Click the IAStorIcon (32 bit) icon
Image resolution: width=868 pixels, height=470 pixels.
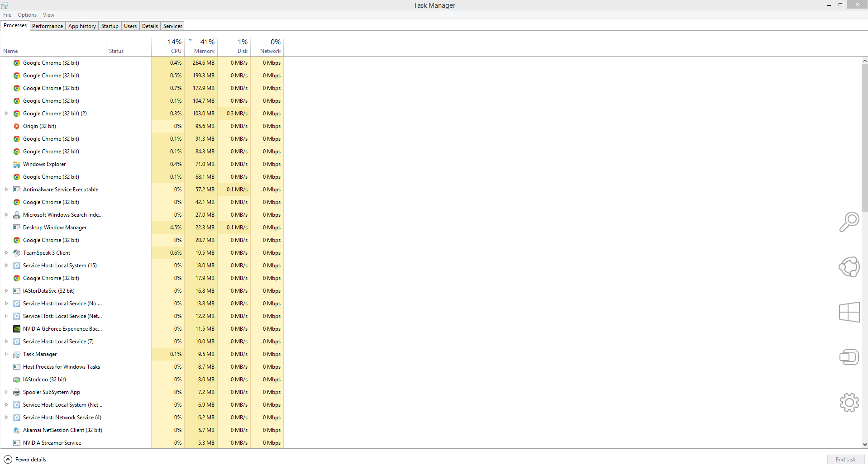[x=17, y=380]
